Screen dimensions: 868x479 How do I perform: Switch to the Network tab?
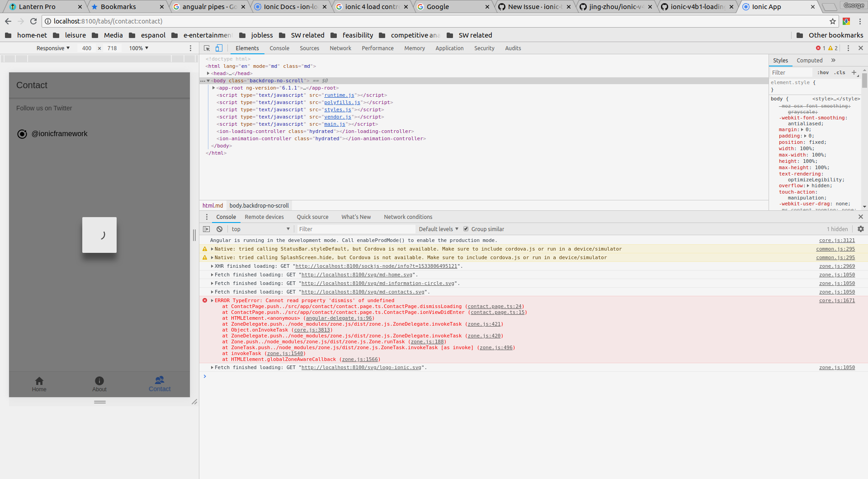340,48
